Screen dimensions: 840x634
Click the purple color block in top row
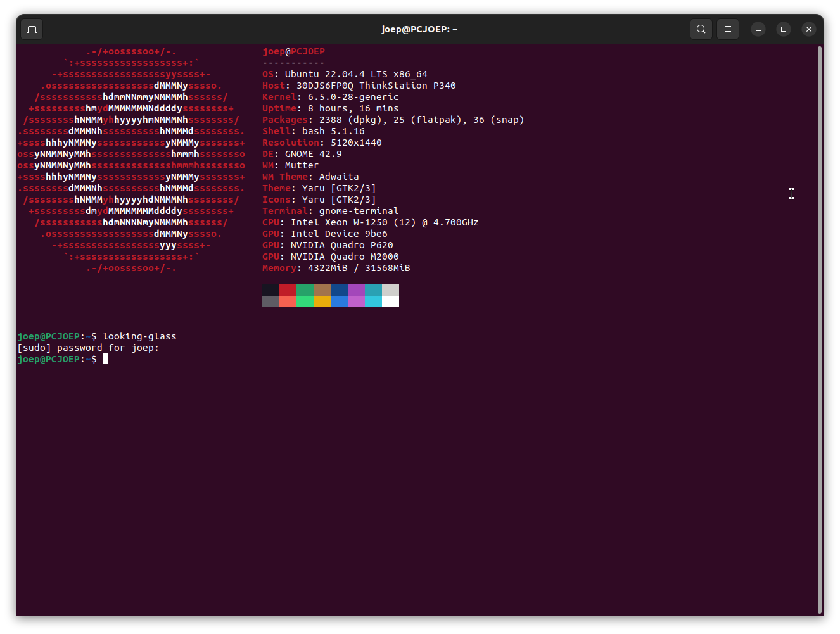pyautogui.click(x=356, y=290)
